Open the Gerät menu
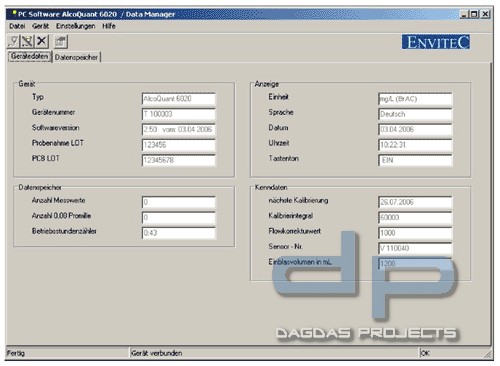Image resolution: width=500 pixels, height=366 pixels. point(40,26)
